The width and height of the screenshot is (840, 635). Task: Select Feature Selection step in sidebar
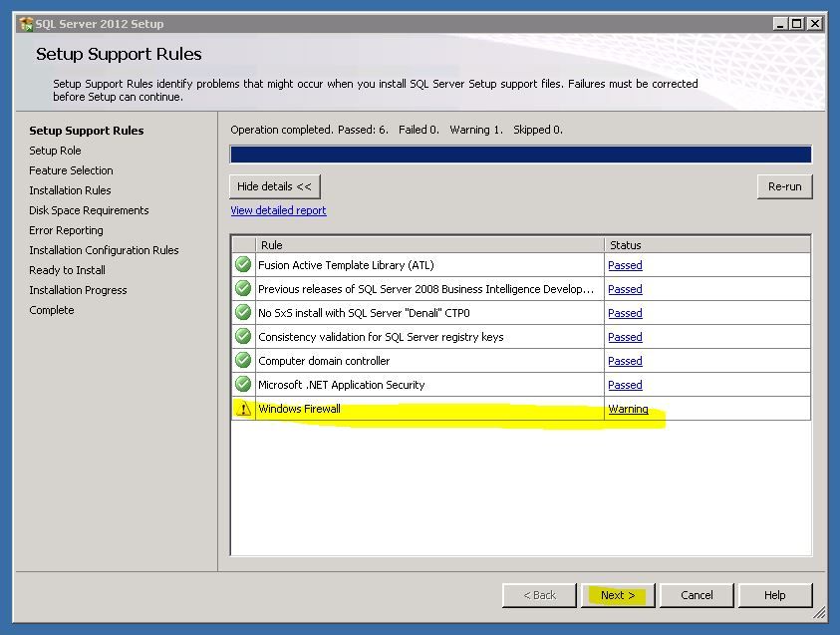pos(72,170)
